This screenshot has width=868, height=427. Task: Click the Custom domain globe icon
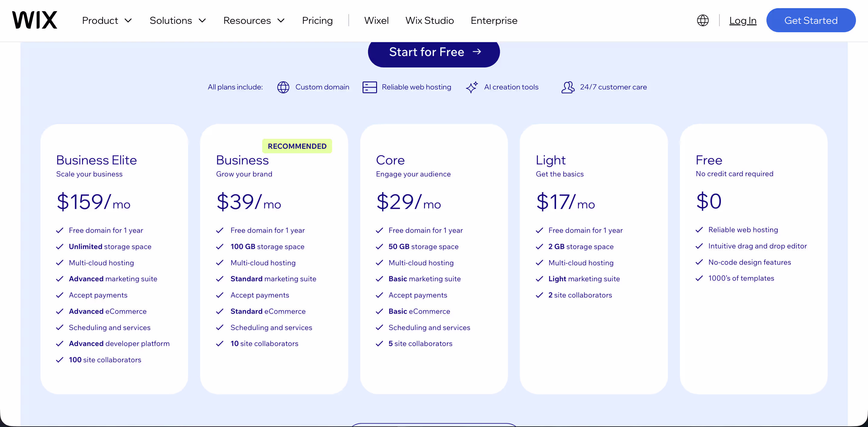[283, 87]
